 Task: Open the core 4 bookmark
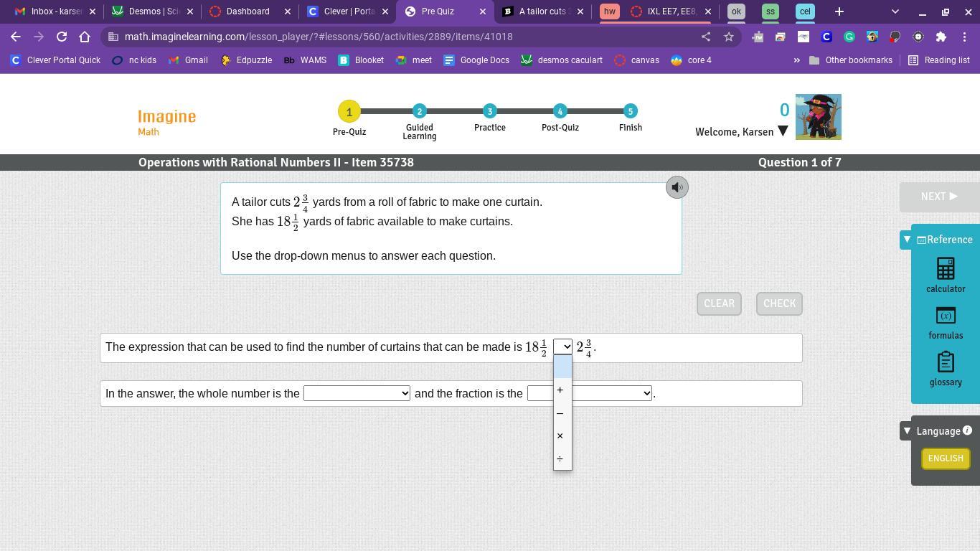tap(692, 60)
